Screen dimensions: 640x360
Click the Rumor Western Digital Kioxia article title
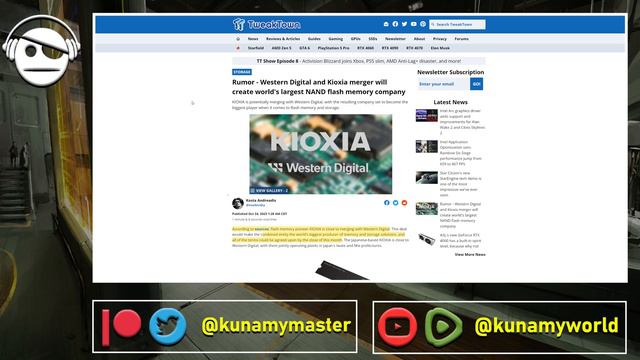pyautogui.click(x=319, y=87)
